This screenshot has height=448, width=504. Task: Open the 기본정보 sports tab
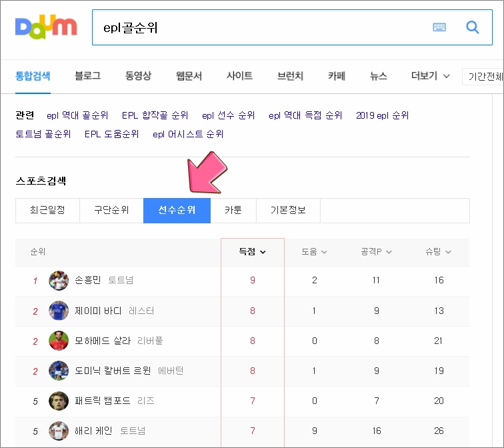(288, 211)
